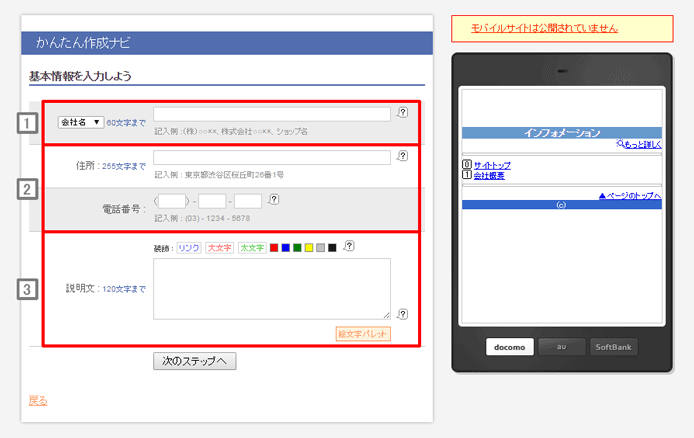
Task: Switch to the au carrier preview
Action: [x=561, y=348]
